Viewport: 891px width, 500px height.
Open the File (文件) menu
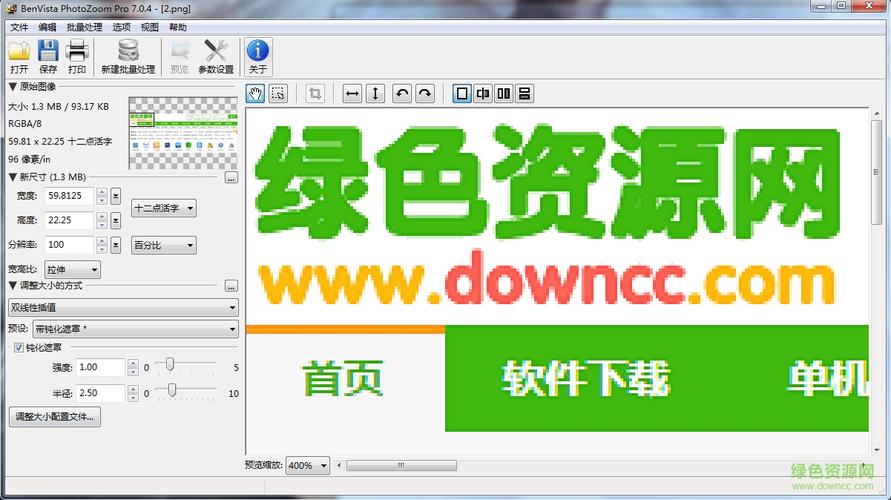coord(19,27)
